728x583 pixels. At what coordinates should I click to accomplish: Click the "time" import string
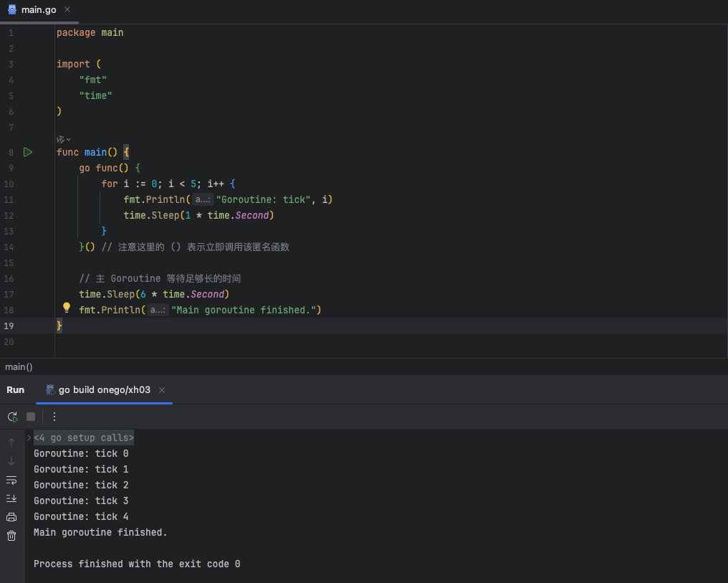pos(95,95)
